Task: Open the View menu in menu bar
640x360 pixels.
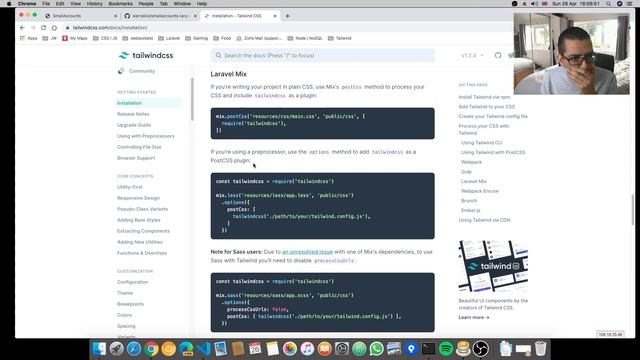Action: point(76,4)
